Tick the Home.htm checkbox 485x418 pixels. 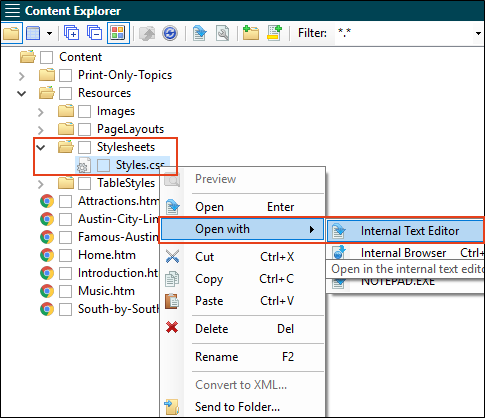65,255
